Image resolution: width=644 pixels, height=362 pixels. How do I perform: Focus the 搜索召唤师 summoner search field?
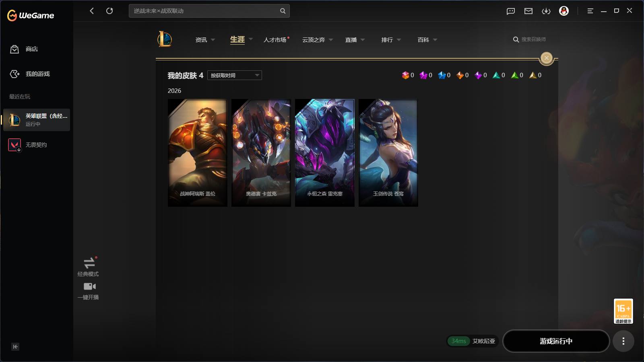pos(534,39)
